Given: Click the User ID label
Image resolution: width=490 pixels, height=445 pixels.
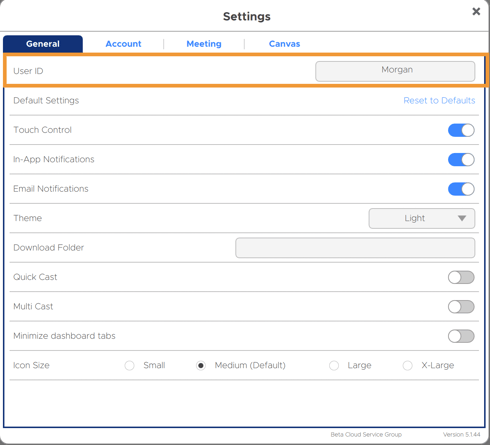Looking at the screenshot, I should click(x=28, y=71).
